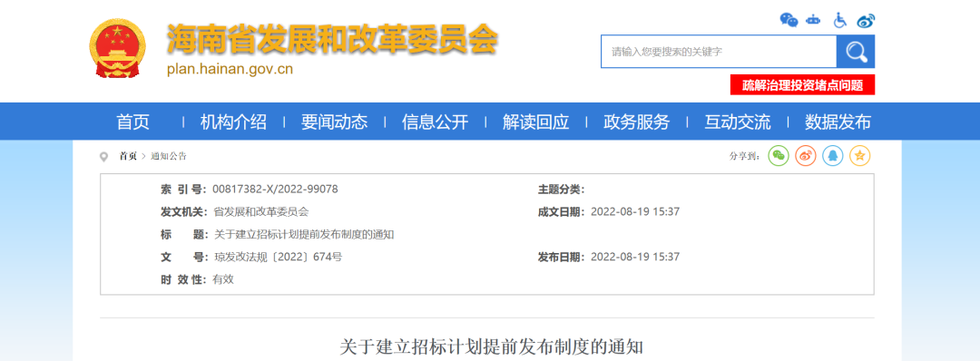This screenshot has width=980, height=361.
Task: Click the 时效性 label
Action: coord(183,279)
